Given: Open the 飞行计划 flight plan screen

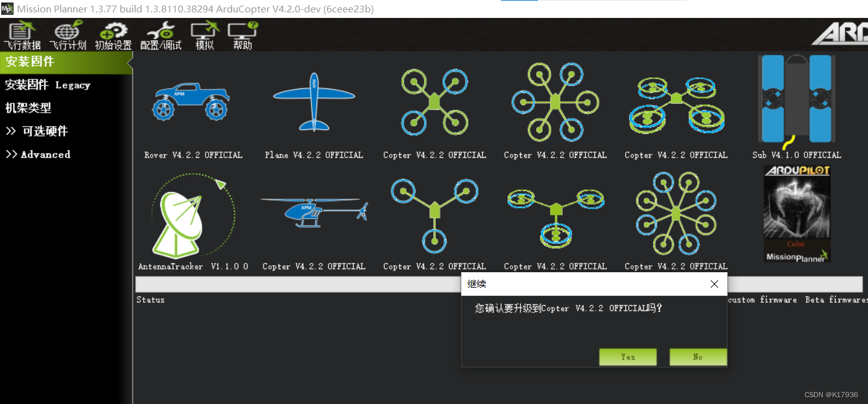Looking at the screenshot, I should (x=68, y=36).
